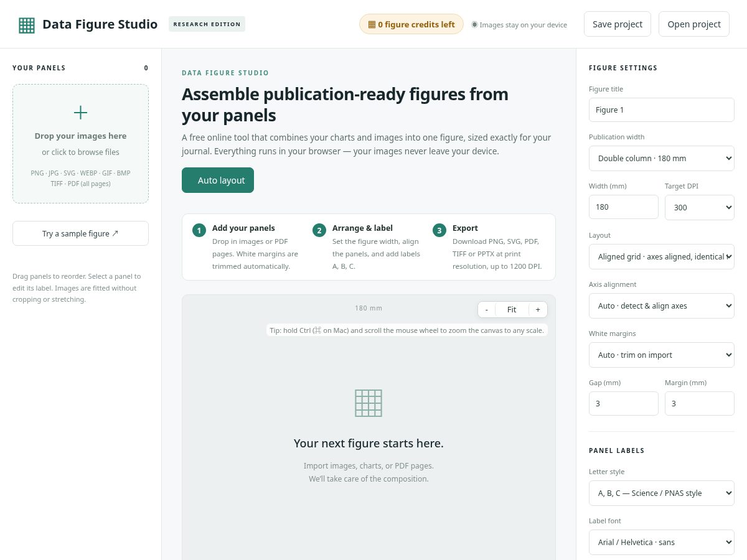Click the 'Data Figure Studio' title text
The width and height of the screenshot is (747, 560).
100,24
